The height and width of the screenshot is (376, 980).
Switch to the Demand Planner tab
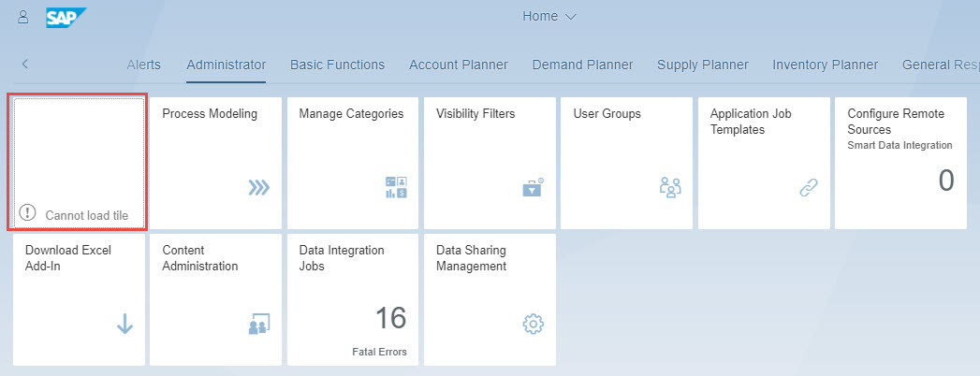pos(582,65)
